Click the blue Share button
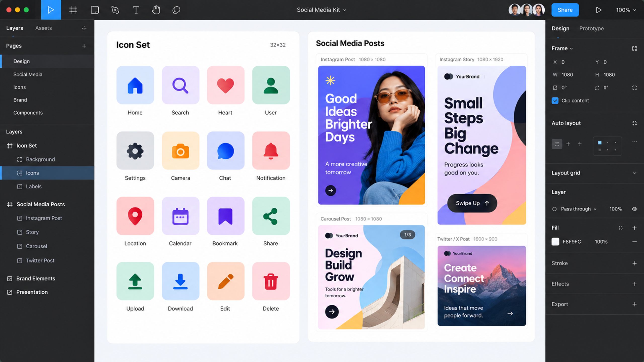The height and width of the screenshot is (362, 644). (x=565, y=10)
